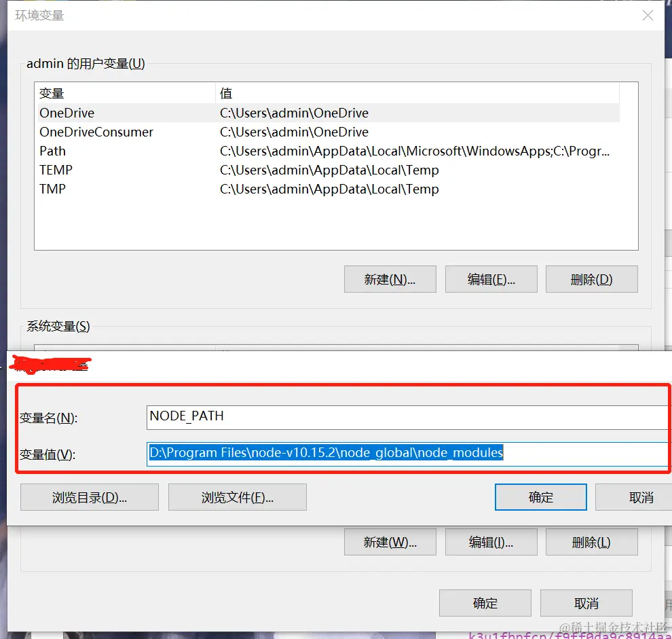Click 编辑(E)... for user variables
Viewport: 672px width, 639px height.
pyautogui.click(x=491, y=279)
